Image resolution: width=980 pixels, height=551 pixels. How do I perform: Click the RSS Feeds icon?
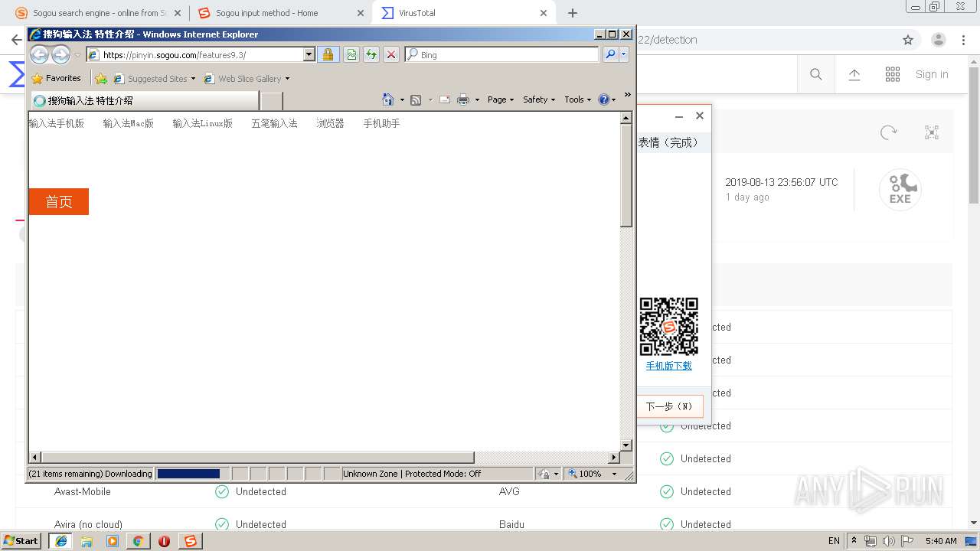(x=416, y=99)
